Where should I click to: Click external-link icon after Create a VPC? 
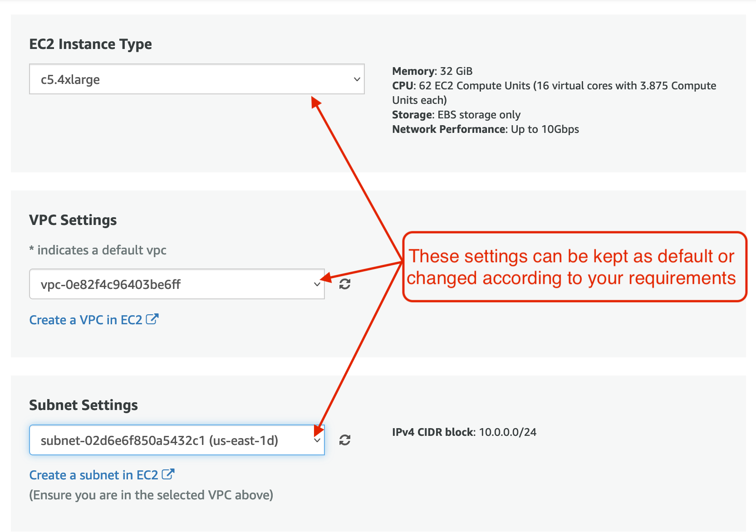152,319
